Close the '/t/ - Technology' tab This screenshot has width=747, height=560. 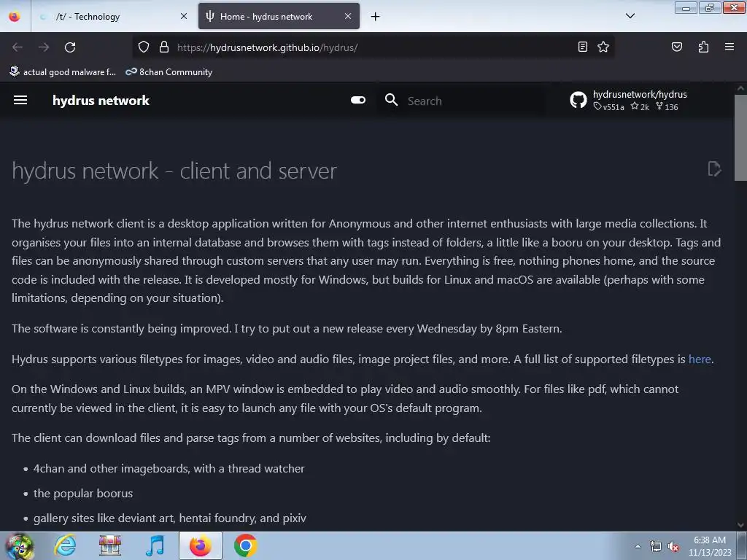(184, 16)
